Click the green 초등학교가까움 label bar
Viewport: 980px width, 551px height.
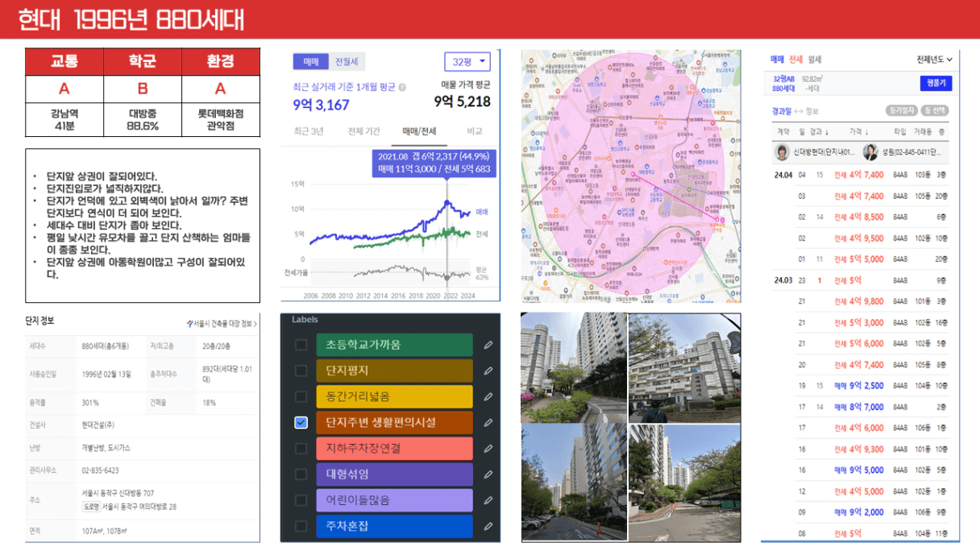click(x=394, y=345)
